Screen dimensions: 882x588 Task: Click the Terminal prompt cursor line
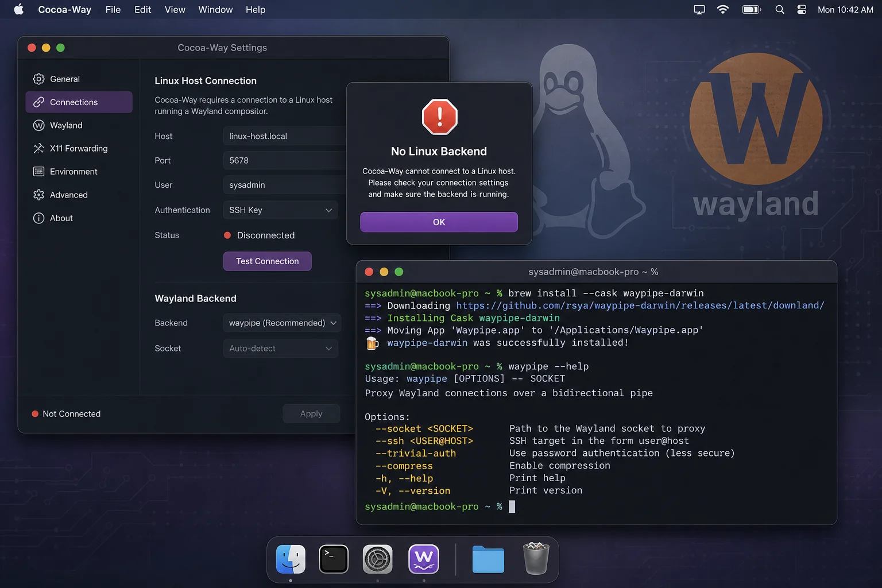click(440, 506)
